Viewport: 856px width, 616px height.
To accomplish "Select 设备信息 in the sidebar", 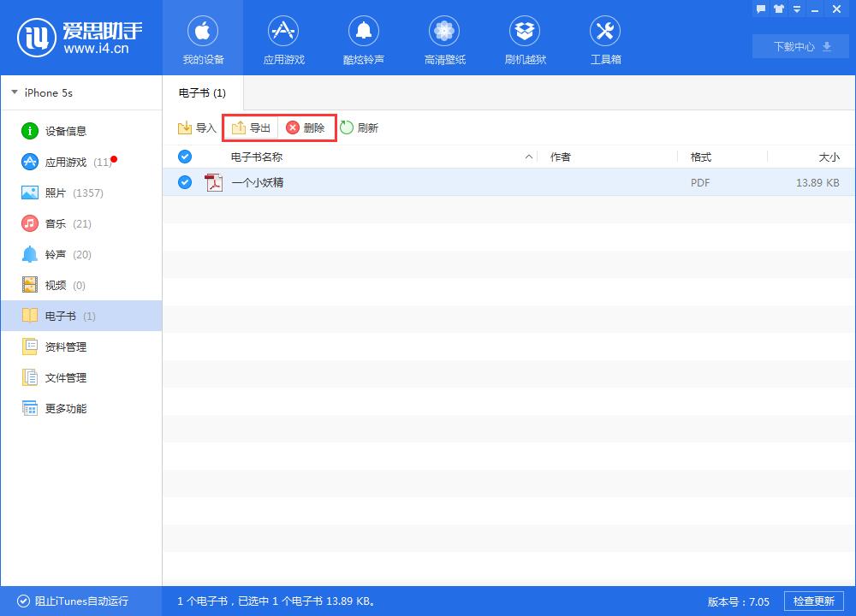I will (x=81, y=131).
